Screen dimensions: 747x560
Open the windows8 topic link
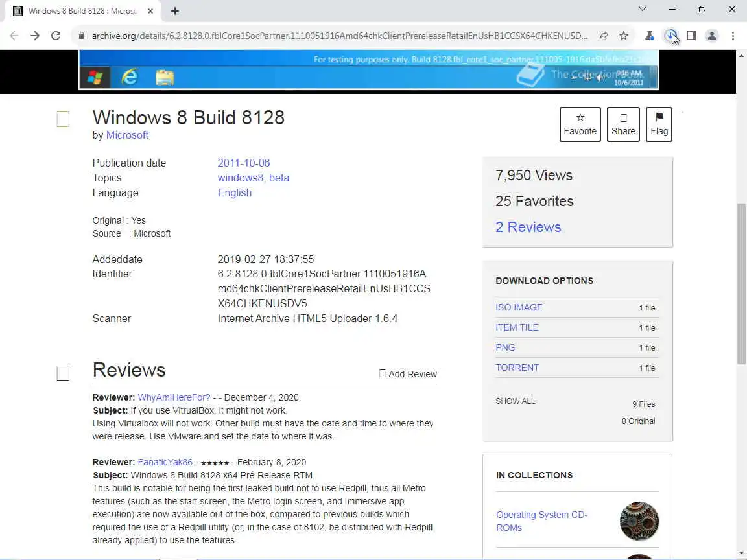241,178
